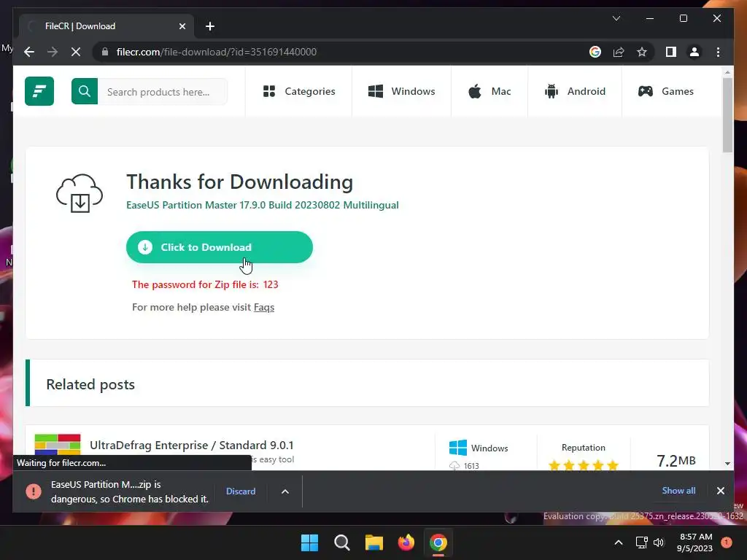Show hidden tray icons chevron
Viewport: 747px width, 560px height.
point(619,542)
